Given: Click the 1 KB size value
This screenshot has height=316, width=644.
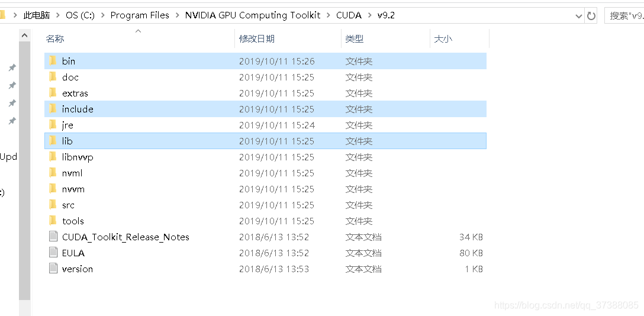Looking at the screenshot, I should [474, 269].
